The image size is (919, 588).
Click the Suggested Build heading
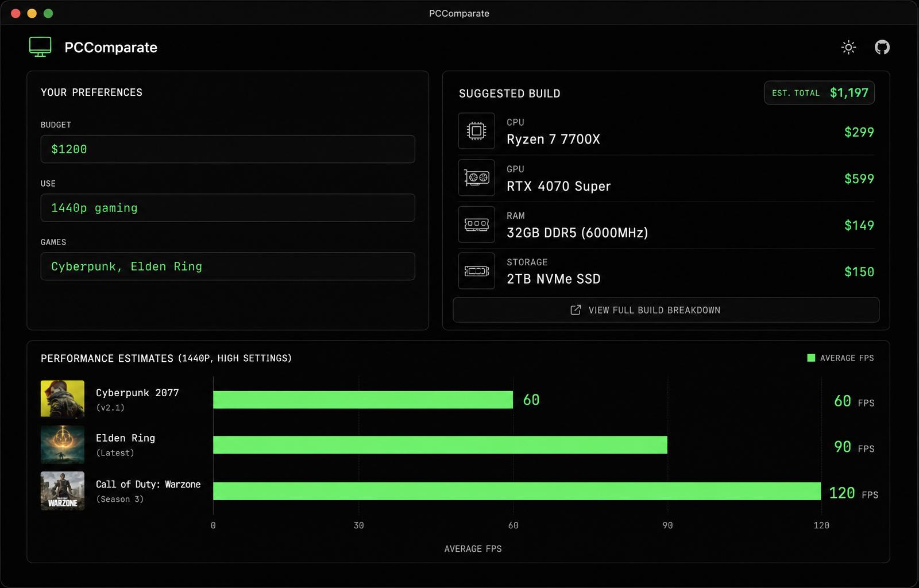coord(509,94)
